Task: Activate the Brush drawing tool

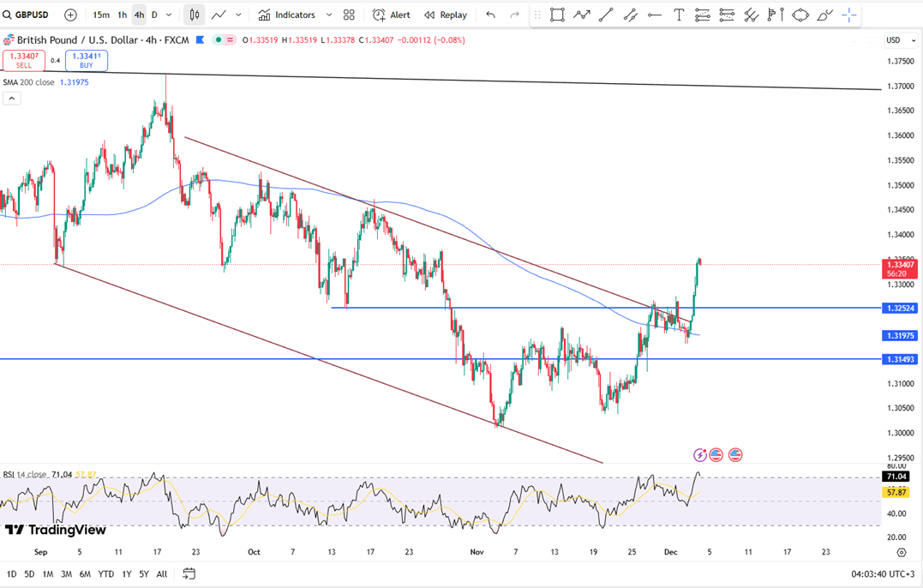Action: point(824,15)
